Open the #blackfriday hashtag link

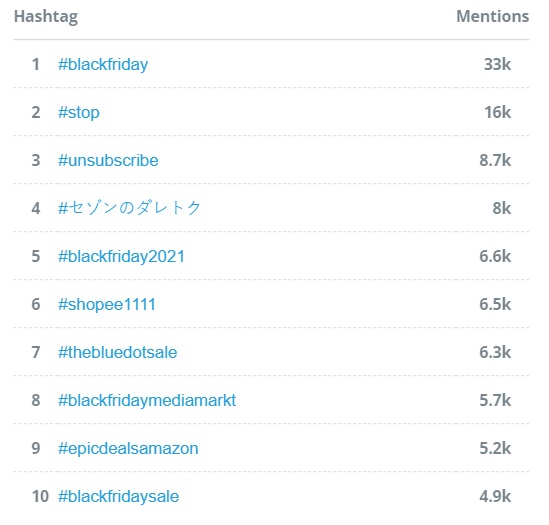[103, 65]
